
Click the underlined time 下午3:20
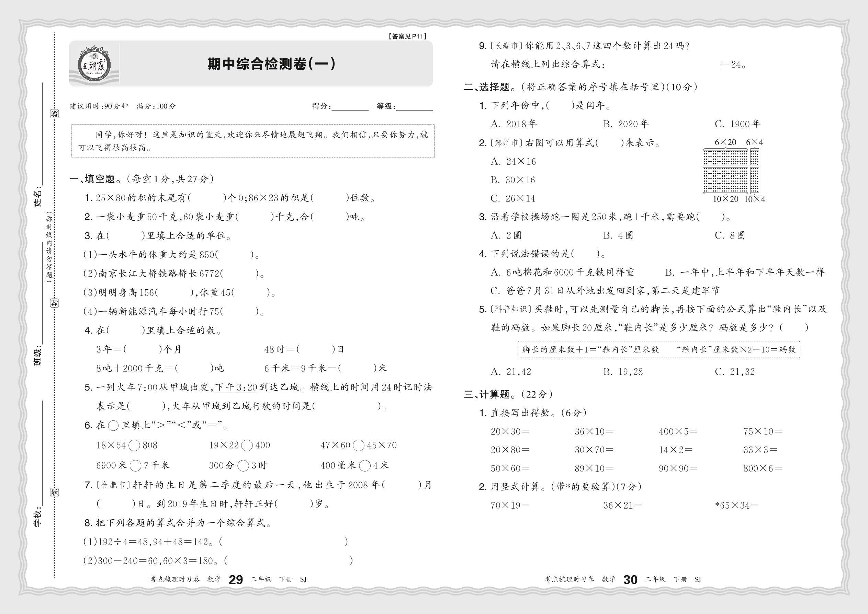(236, 387)
